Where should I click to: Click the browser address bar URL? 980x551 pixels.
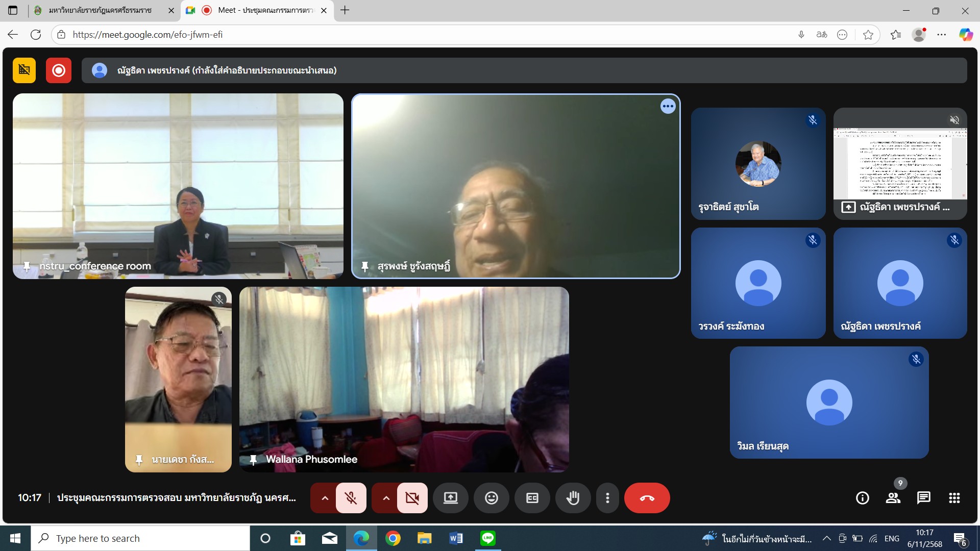tap(148, 35)
